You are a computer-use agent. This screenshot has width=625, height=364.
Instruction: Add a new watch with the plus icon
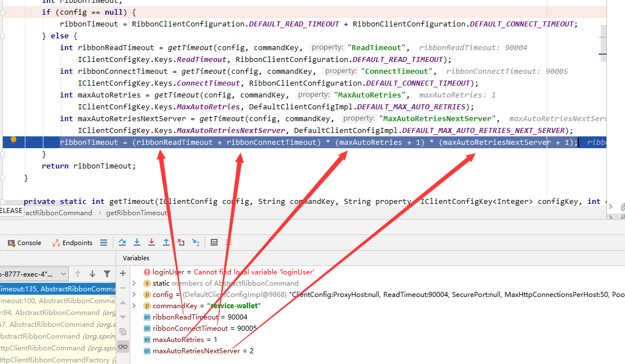123,273
